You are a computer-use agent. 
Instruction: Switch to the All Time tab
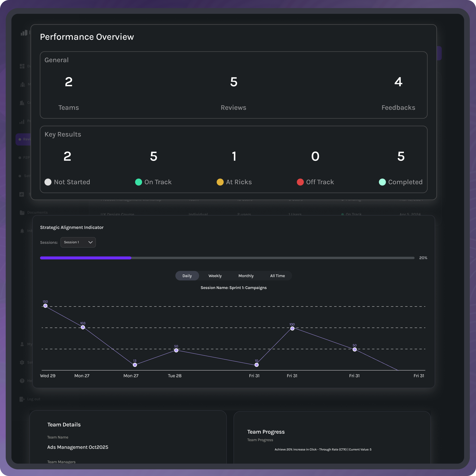click(x=277, y=276)
